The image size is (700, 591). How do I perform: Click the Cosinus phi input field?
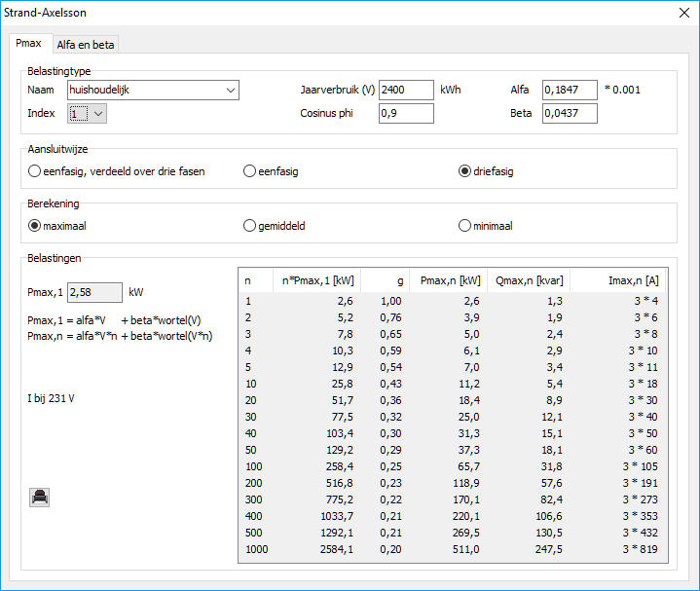(x=405, y=114)
